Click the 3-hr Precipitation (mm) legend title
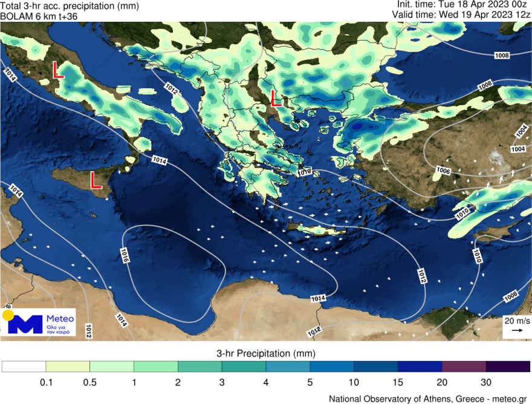Screen dimensions: 532x404 pos(266,353)
